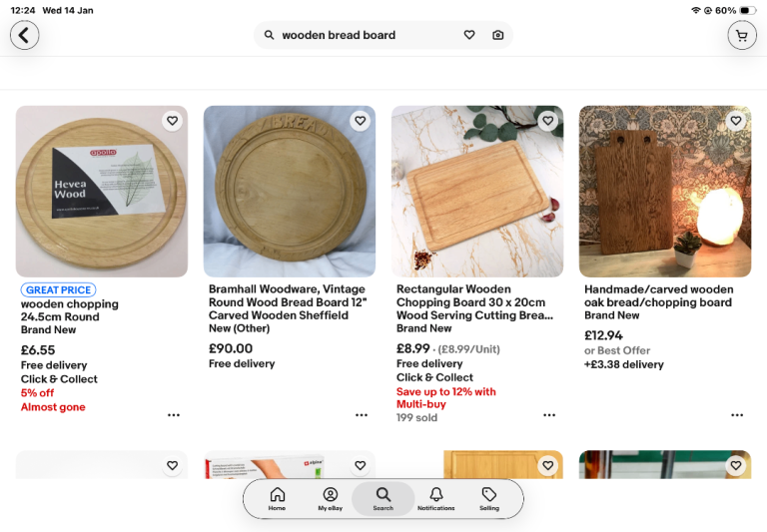Heart the rectangular chopping board listing
Viewport: 767px width, 532px height.
[x=547, y=121]
